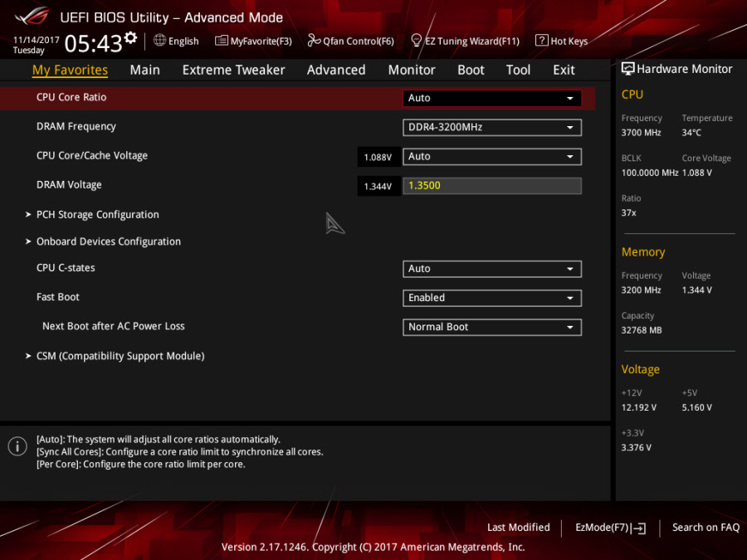Image resolution: width=747 pixels, height=560 pixels.
Task: Expand PCH Storage Configuration submenu
Action: pyautogui.click(x=97, y=215)
